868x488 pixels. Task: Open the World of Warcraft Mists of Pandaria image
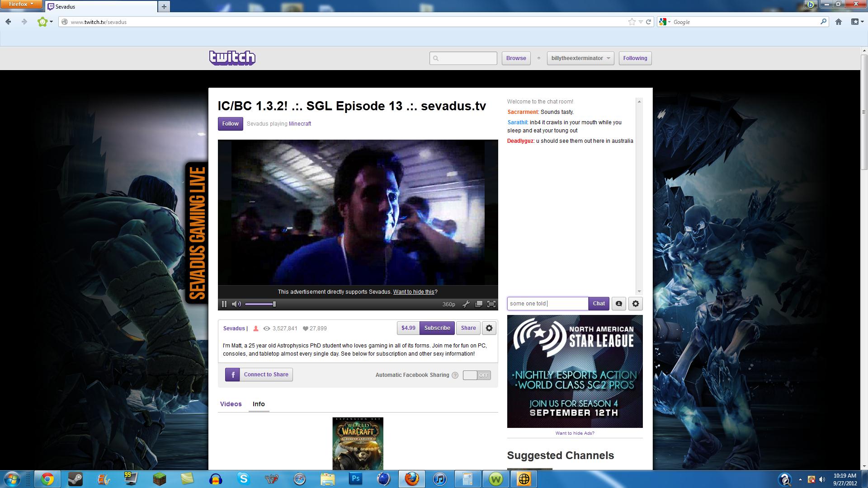358,444
